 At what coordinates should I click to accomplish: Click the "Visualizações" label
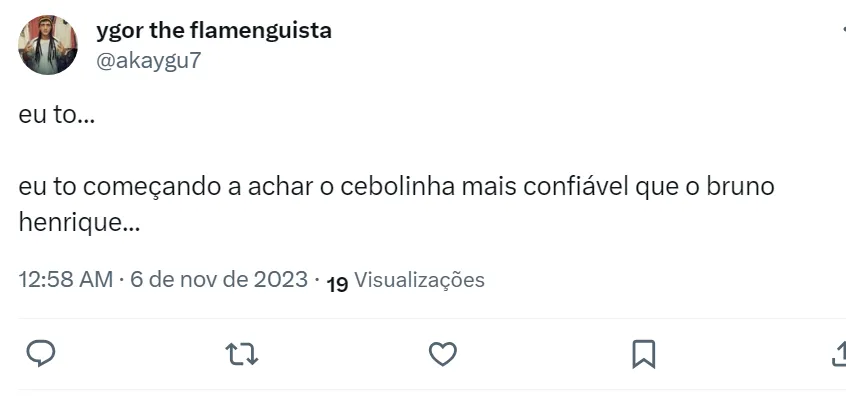coord(419,280)
